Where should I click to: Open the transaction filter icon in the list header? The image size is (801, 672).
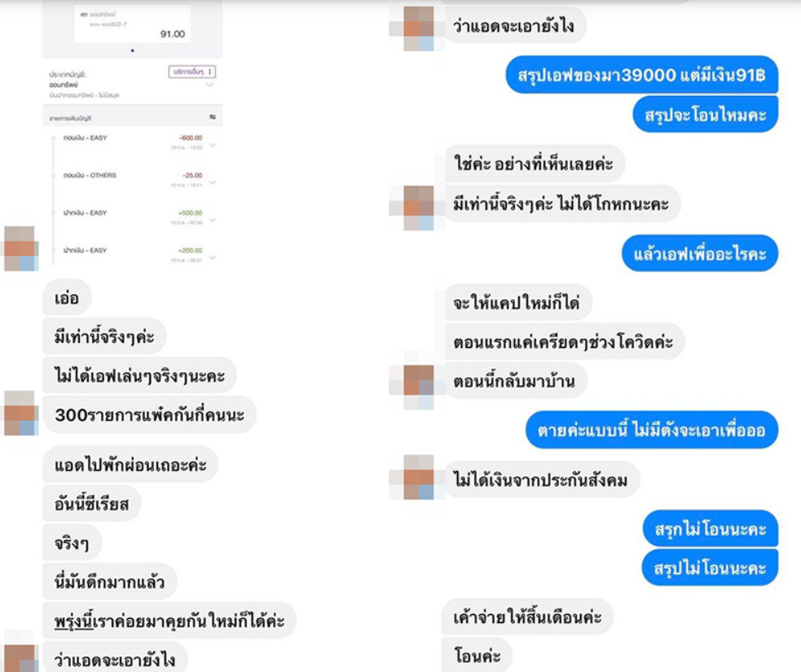click(x=213, y=117)
